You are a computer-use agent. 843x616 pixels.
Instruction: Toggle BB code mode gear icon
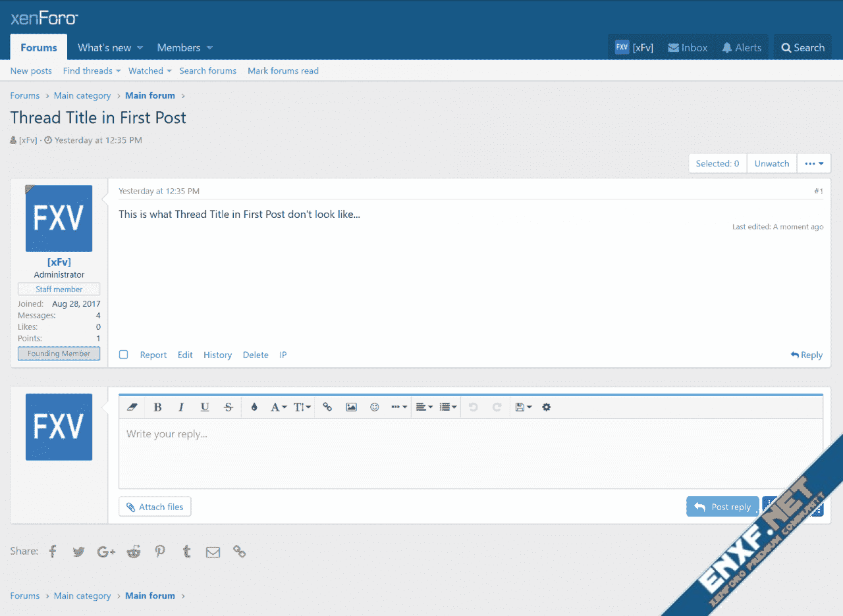[546, 407]
